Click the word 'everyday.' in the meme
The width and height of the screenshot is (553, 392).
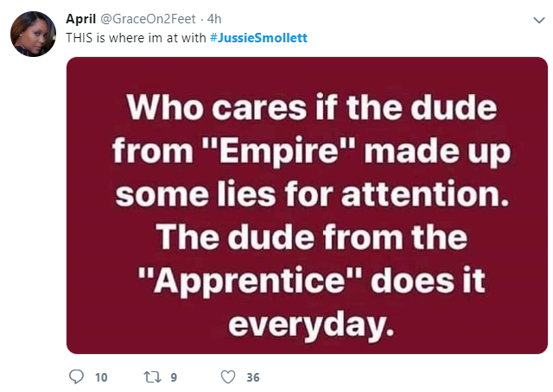coord(311,325)
